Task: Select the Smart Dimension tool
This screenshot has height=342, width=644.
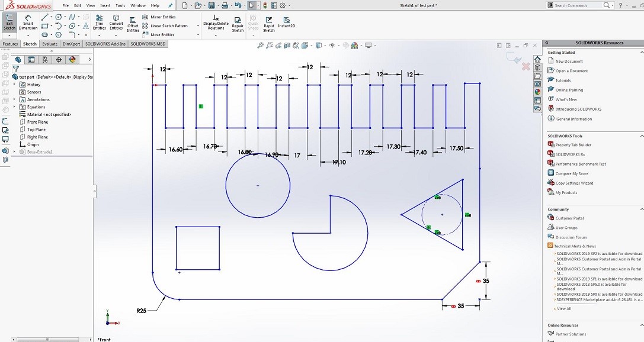Action: pos(28,22)
